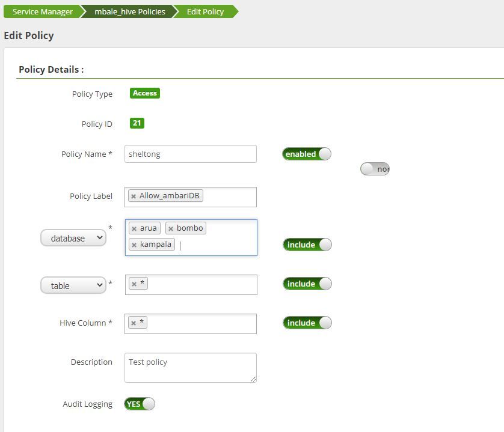Screen dimensions: 504x432
Task: Click the green Access policy type badge
Action: (145, 93)
